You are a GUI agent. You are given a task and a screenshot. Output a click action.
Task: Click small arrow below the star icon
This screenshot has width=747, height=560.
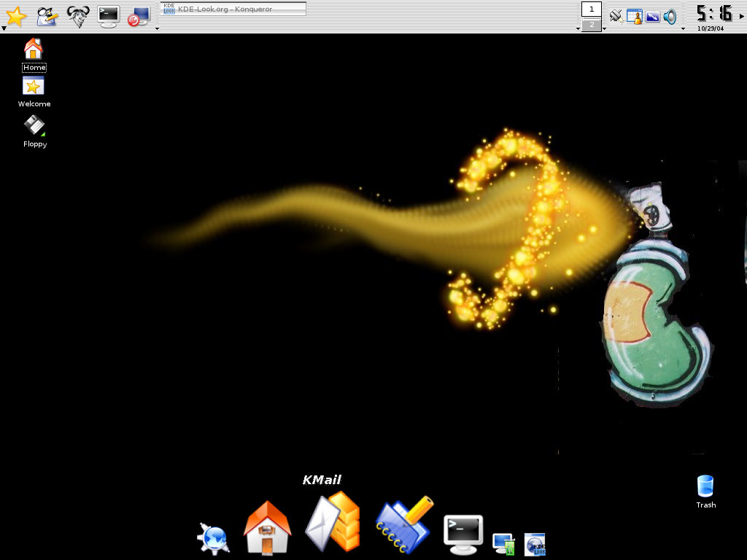(x=4, y=28)
